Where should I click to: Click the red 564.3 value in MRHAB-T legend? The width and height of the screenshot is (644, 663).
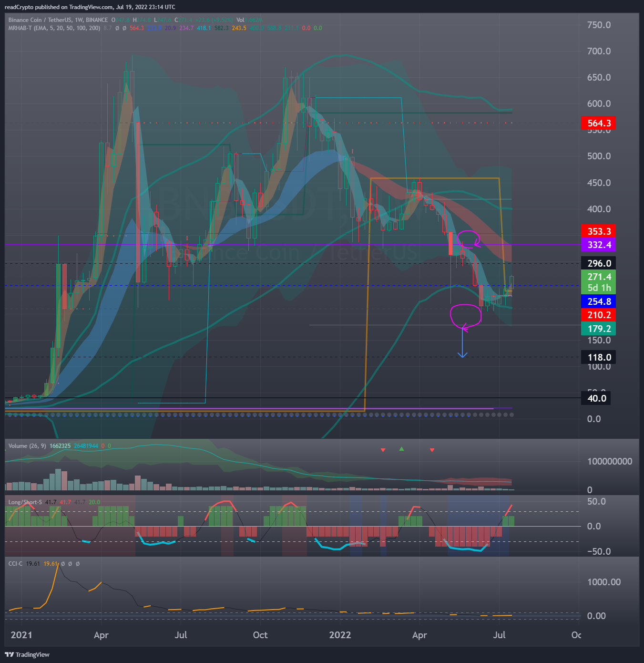coord(137,28)
